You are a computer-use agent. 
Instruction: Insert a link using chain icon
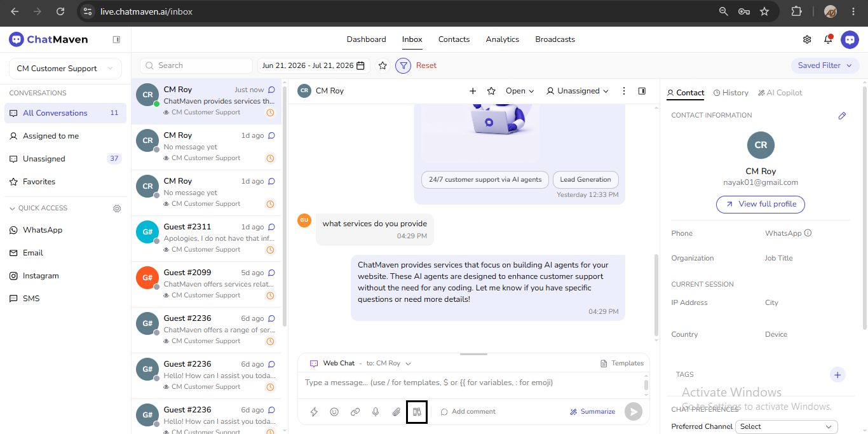[x=355, y=412]
